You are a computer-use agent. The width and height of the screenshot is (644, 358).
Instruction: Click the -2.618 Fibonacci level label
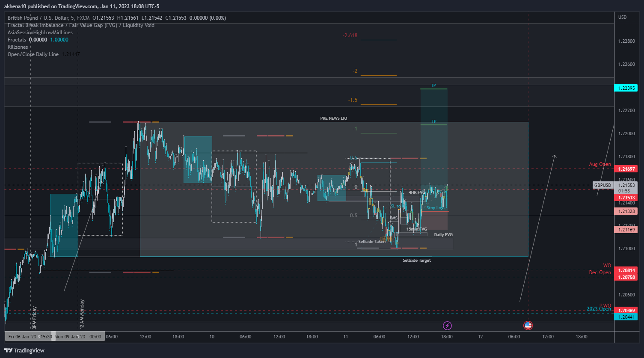(350, 36)
